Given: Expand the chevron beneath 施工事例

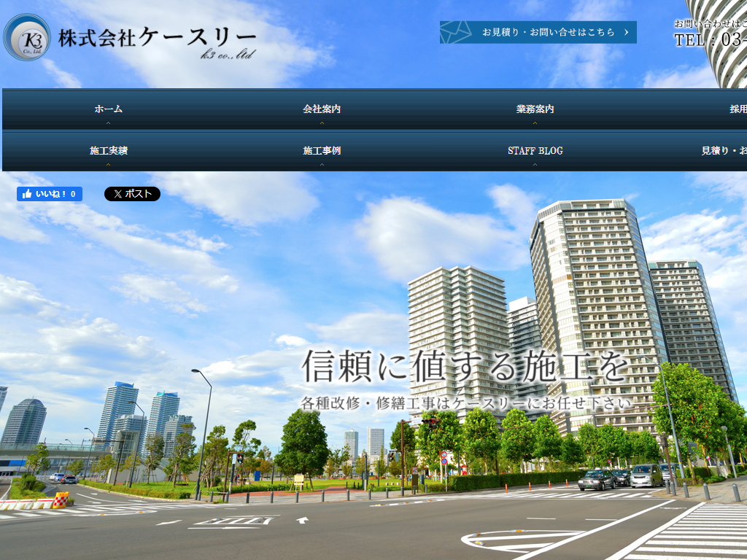Looking at the screenshot, I should [322, 165].
